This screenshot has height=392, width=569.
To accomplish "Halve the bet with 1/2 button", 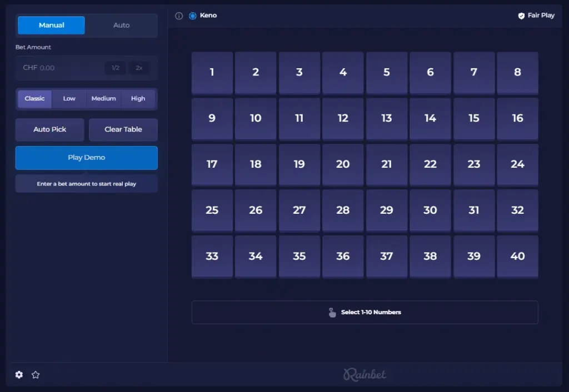I will (116, 68).
